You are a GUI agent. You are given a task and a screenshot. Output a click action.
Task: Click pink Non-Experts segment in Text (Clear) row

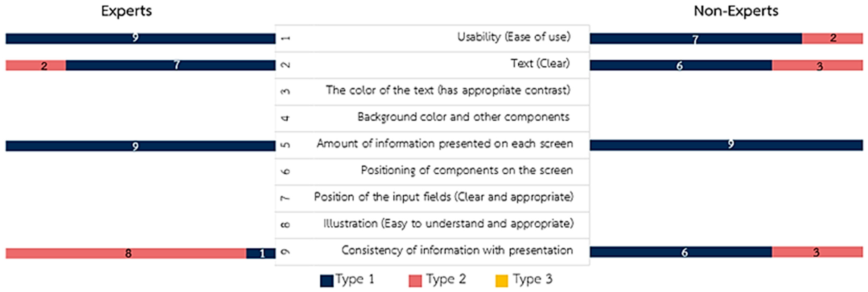coord(817,65)
